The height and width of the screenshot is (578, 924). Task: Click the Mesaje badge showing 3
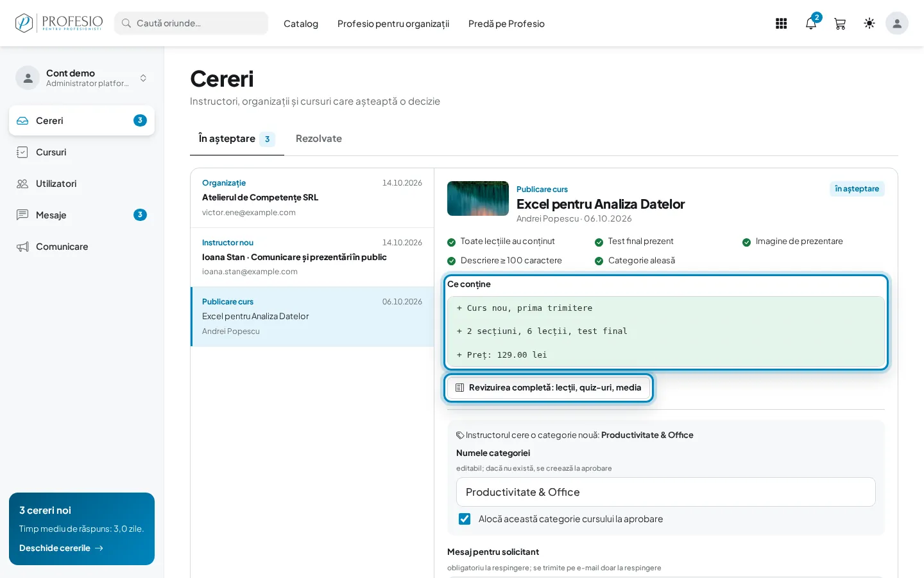coord(140,215)
